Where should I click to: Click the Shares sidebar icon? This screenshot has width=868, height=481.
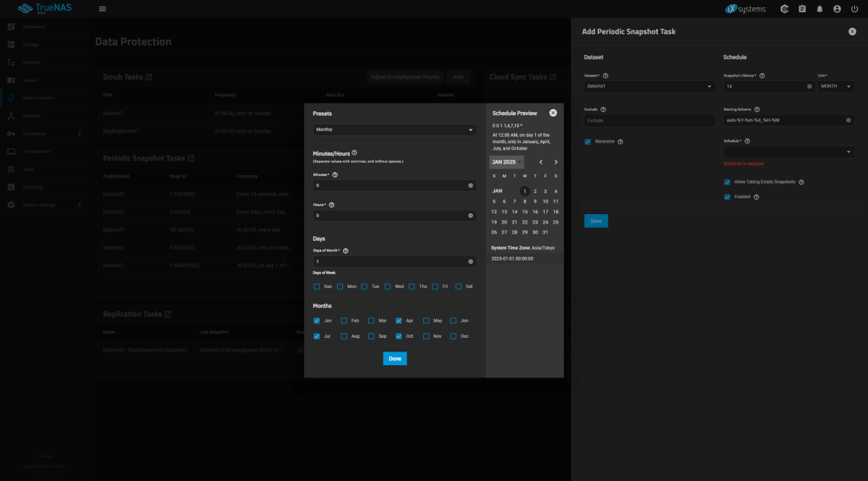click(x=12, y=80)
